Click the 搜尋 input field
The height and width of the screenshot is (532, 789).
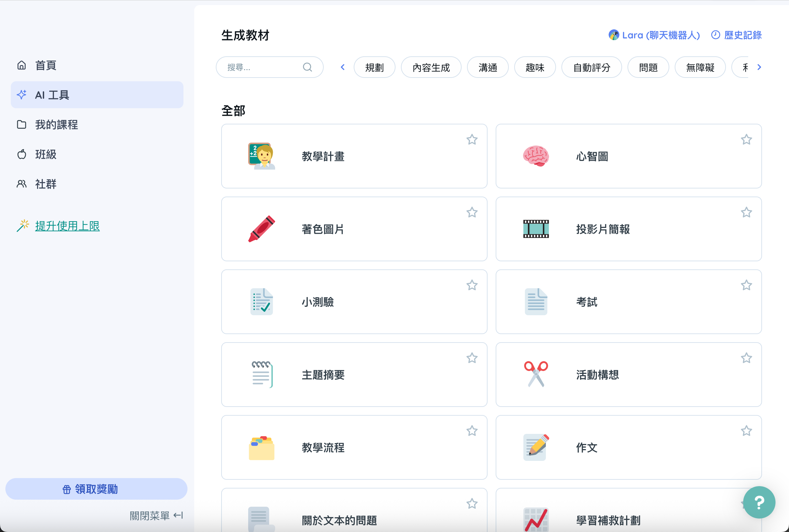pos(269,67)
